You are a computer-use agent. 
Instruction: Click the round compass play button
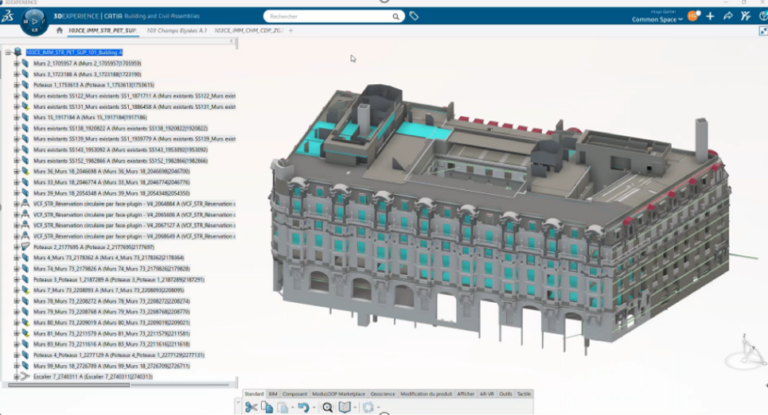point(34,21)
